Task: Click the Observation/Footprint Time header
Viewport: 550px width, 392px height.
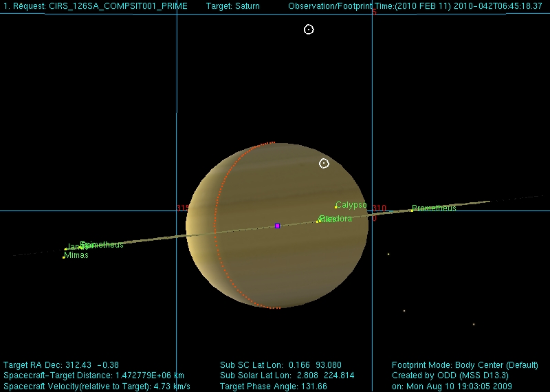Action: click(415, 6)
